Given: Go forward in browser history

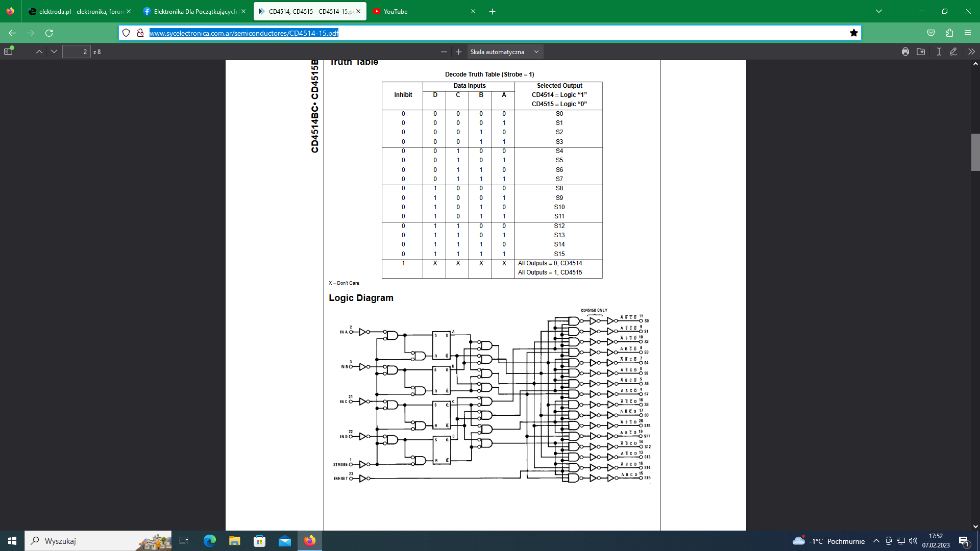Looking at the screenshot, I should pos(31,33).
